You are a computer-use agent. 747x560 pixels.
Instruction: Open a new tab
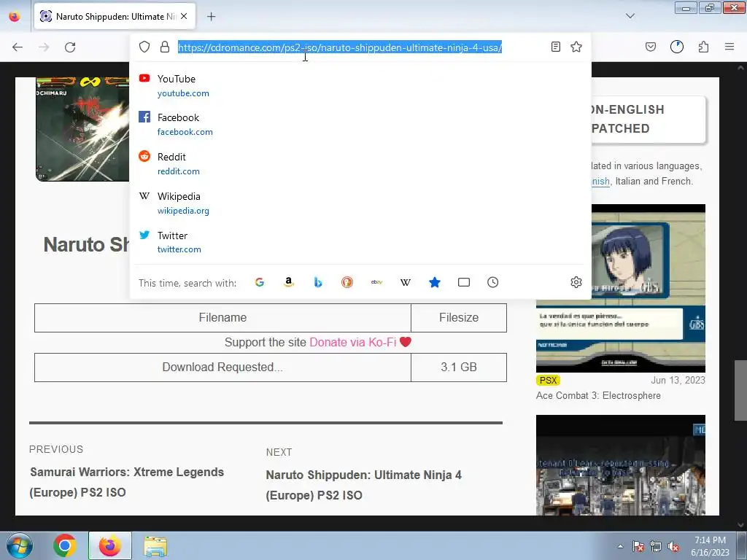point(211,17)
